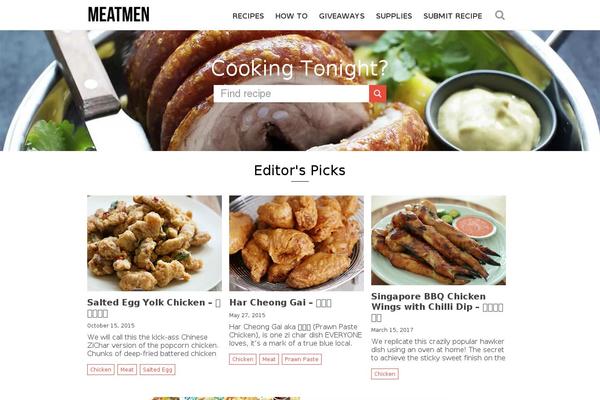Click the search magnifier icon in header
This screenshot has width=600, height=400.
pyautogui.click(x=499, y=15)
